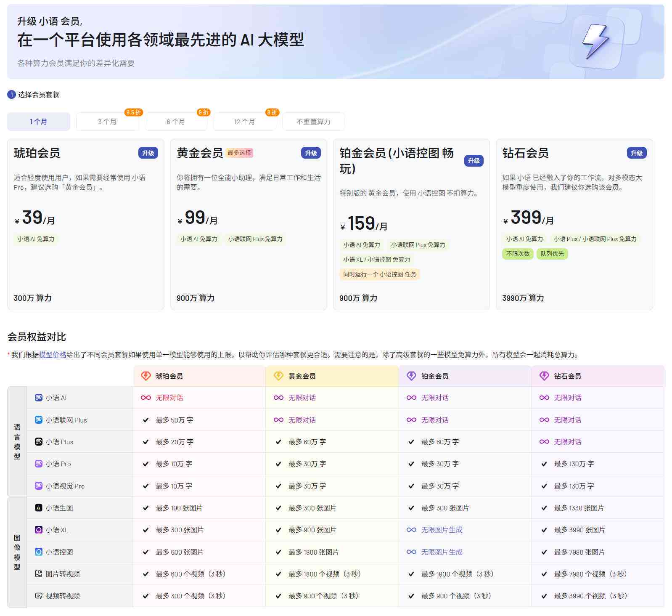Select the 12个月 billing period tab
Image resolution: width=672 pixels, height=616 pixels.
coord(244,122)
